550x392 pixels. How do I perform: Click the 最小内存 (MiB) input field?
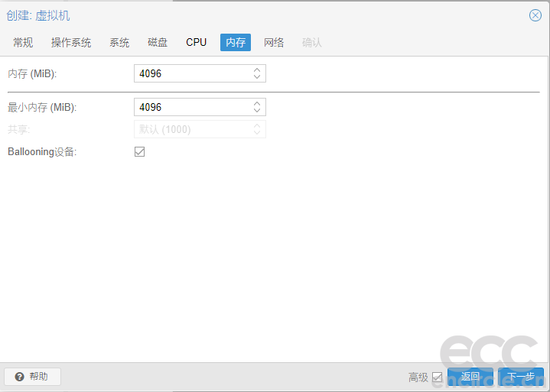coord(191,107)
